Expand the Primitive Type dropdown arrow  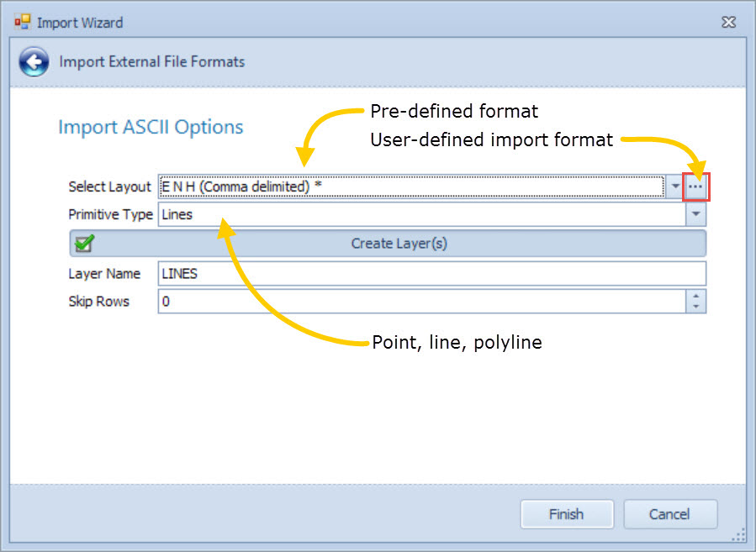click(695, 215)
